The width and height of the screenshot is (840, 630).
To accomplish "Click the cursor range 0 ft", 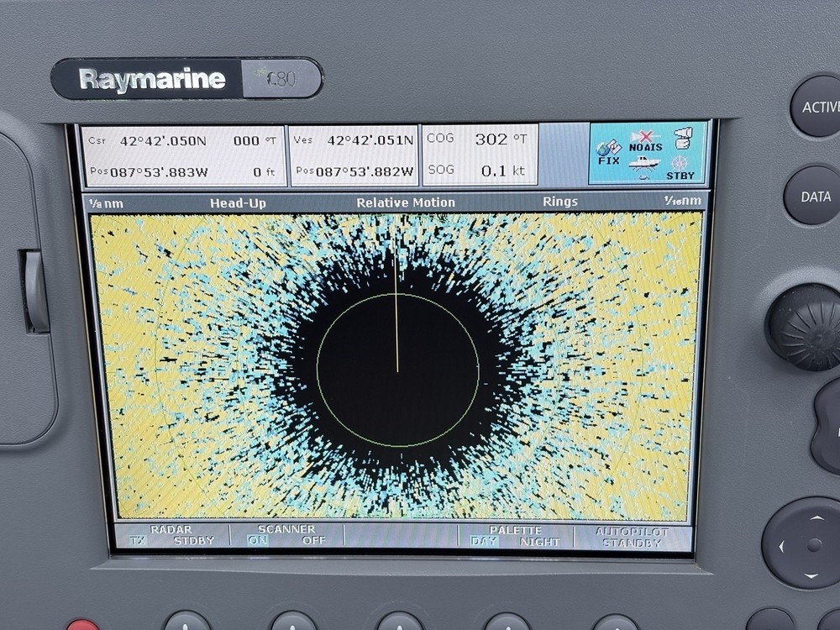I will (x=264, y=172).
